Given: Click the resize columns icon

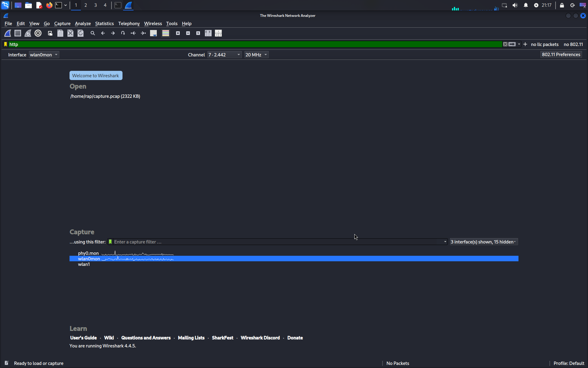Looking at the screenshot, I should (208, 33).
